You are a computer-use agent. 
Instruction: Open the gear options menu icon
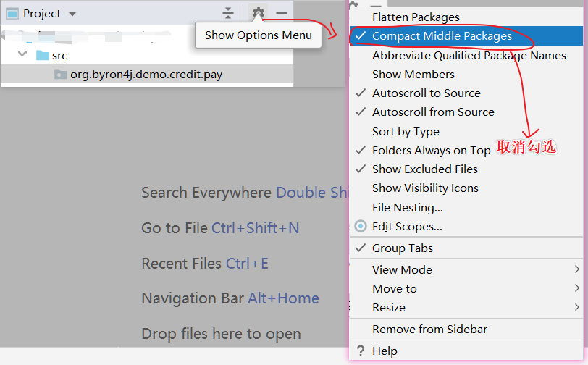[258, 13]
